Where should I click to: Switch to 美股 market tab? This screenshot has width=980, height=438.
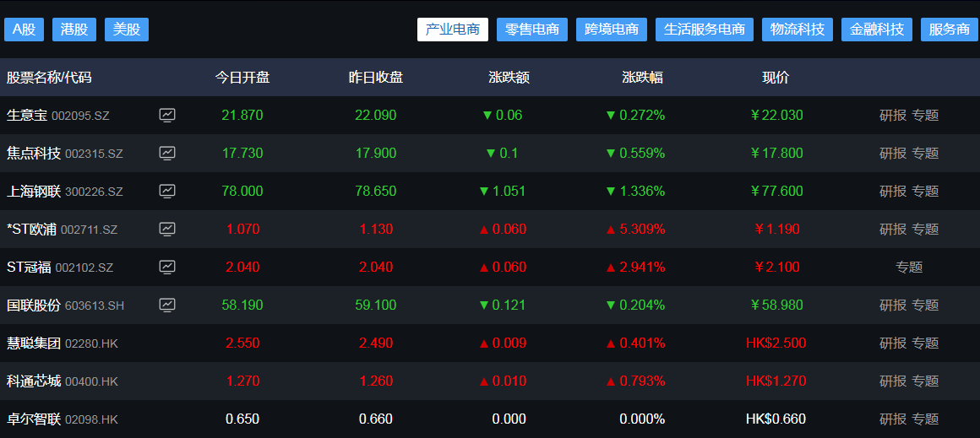point(127,30)
